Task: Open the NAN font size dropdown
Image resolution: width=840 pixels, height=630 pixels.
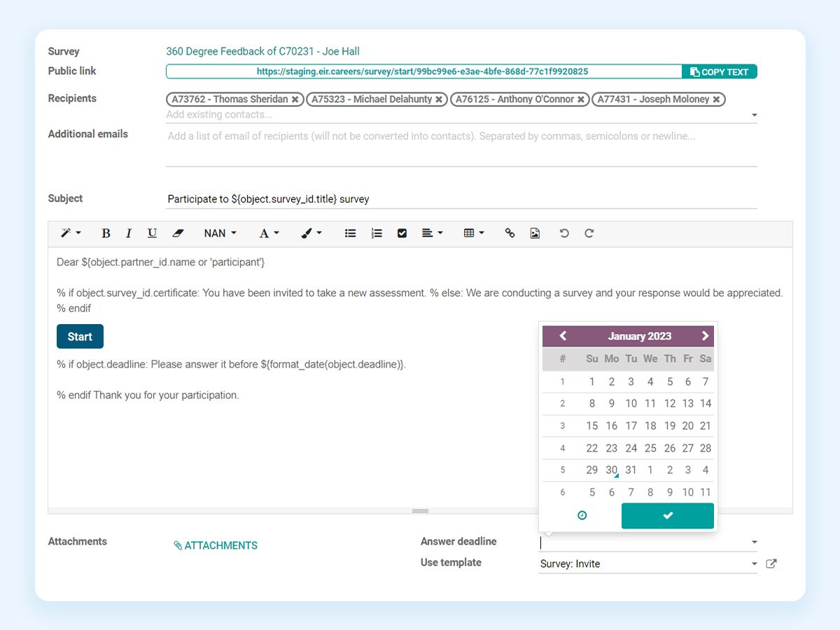Action: point(220,233)
